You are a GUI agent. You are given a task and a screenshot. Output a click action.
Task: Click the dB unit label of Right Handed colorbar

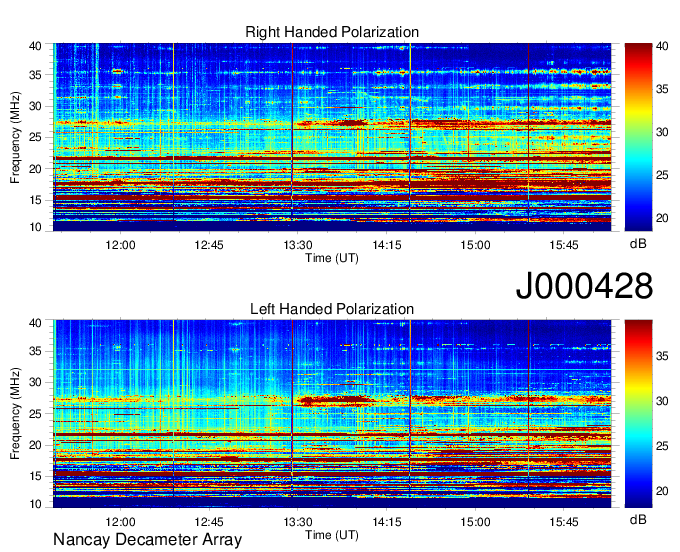[638, 244]
